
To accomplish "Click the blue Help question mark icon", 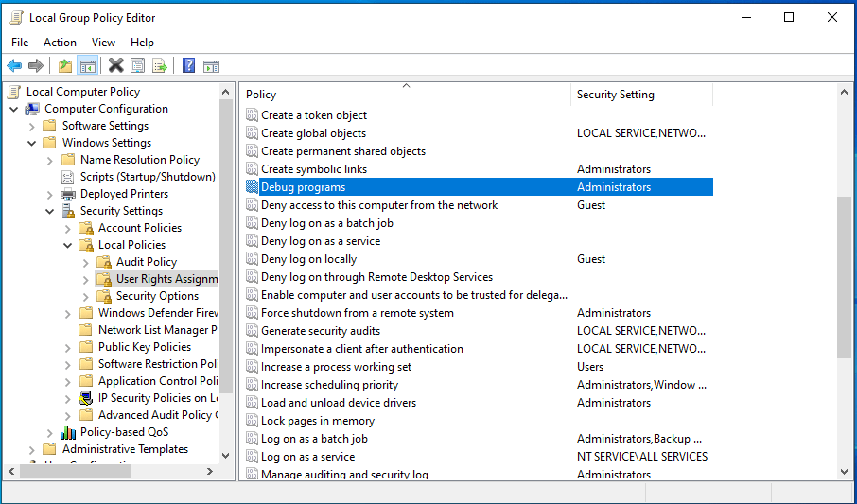I will pos(189,65).
